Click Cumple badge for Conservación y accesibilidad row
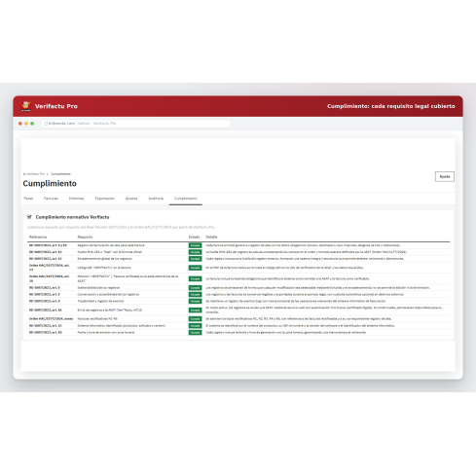 tap(195, 294)
